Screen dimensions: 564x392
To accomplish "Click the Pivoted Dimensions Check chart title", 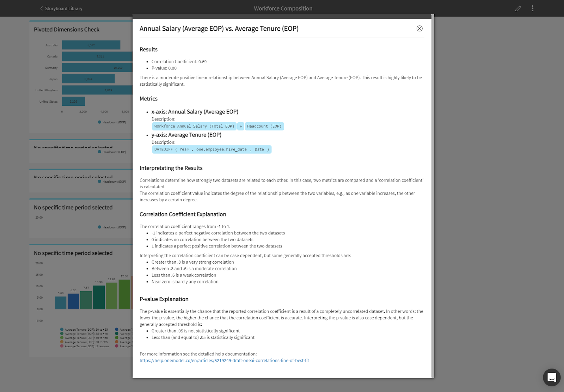I will tap(67, 30).
